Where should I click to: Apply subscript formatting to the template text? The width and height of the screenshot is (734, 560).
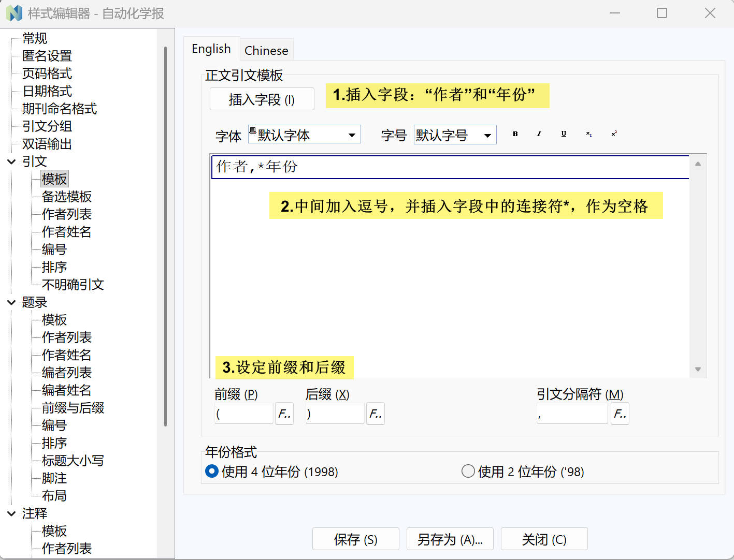click(588, 134)
